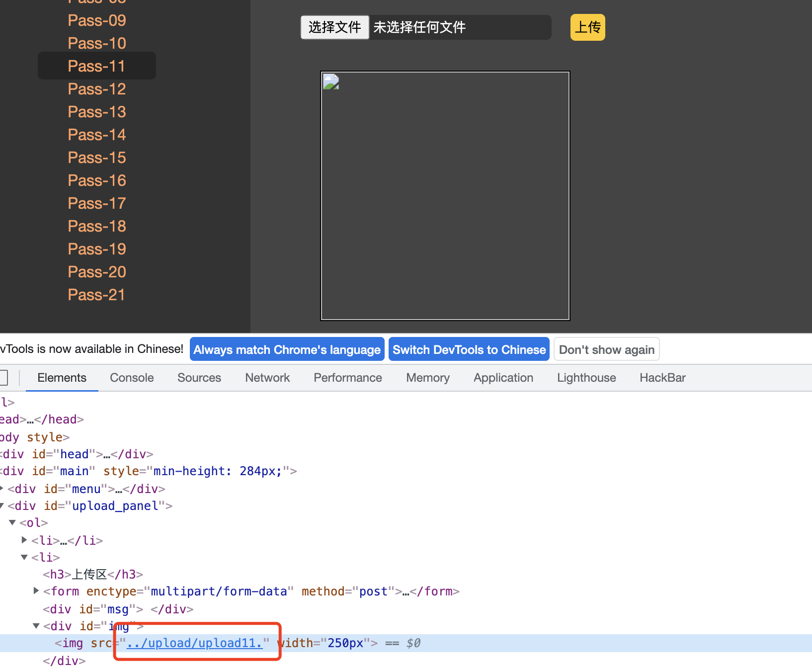
Task: Select the div id="menu" node
Action: 86,489
